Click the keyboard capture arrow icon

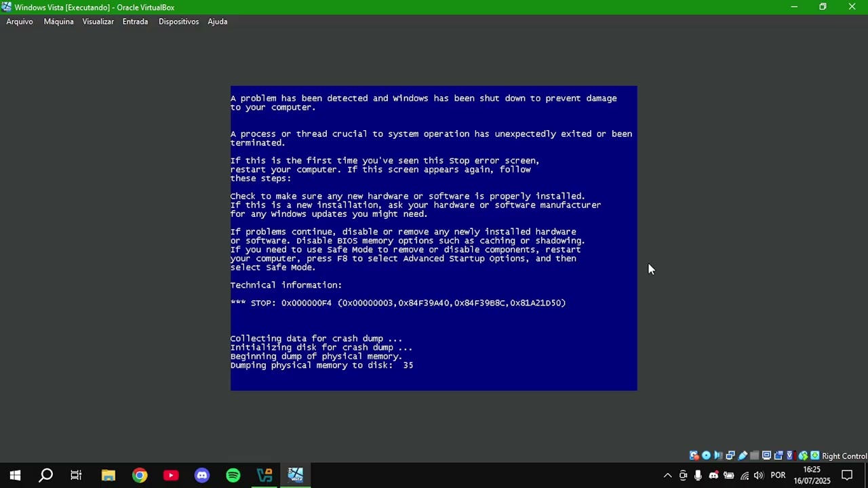(x=815, y=455)
